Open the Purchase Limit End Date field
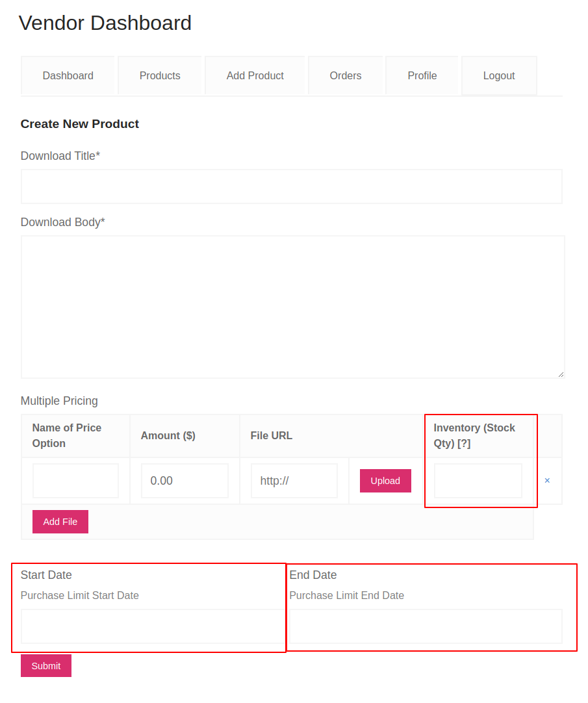This screenshot has width=588, height=703. pos(426,627)
